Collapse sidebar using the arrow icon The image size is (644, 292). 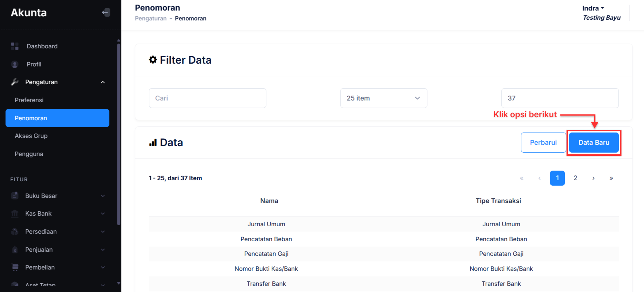point(106,13)
